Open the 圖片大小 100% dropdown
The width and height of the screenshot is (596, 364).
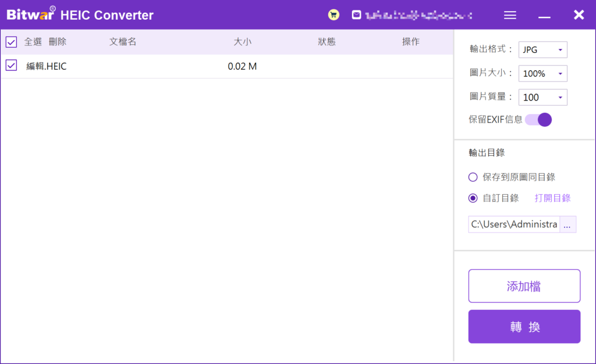click(x=542, y=74)
